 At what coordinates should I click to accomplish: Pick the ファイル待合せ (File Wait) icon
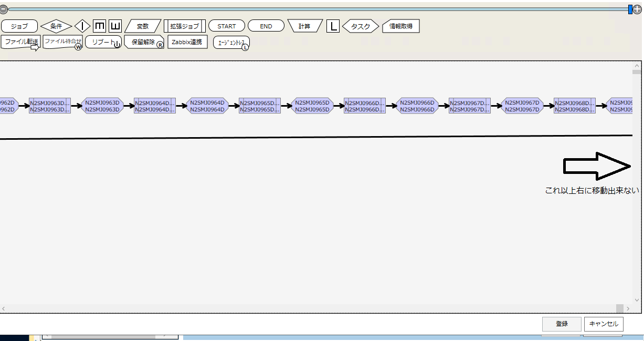click(62, 42)
